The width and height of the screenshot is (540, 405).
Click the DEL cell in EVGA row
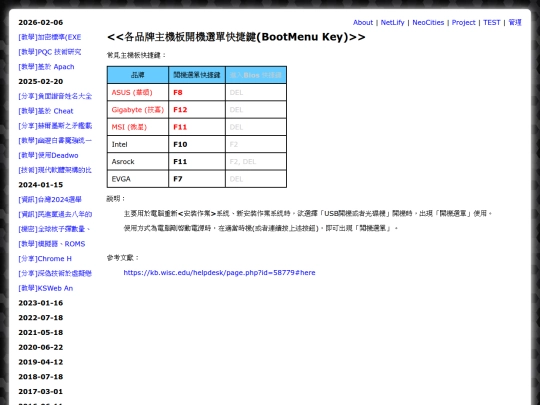pyautogui.click(x=256, y=179)
